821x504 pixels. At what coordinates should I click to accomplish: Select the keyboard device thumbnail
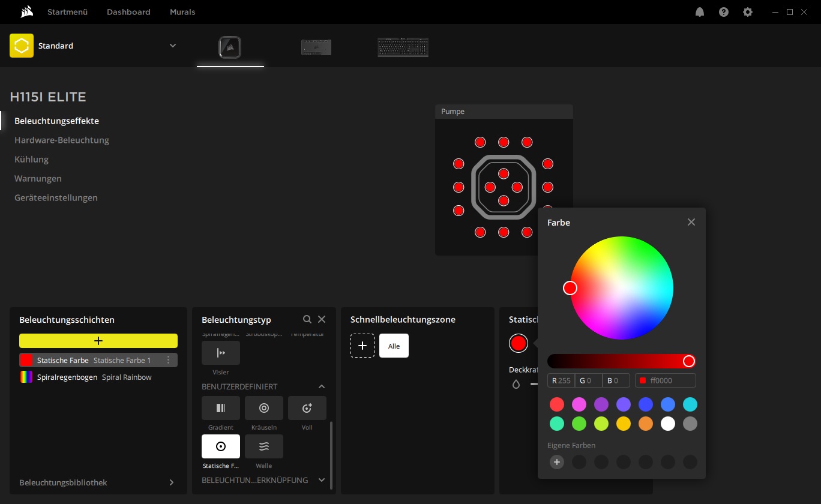[x=403, y=47]
